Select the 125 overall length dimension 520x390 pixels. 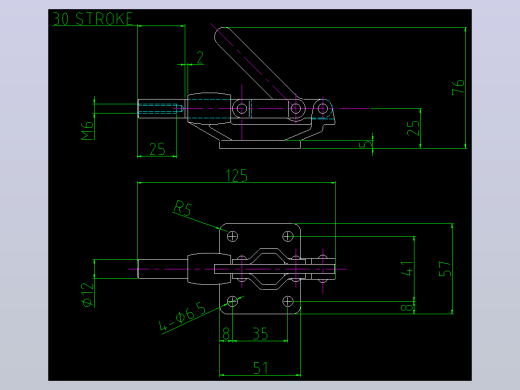(x=237, y=176)
